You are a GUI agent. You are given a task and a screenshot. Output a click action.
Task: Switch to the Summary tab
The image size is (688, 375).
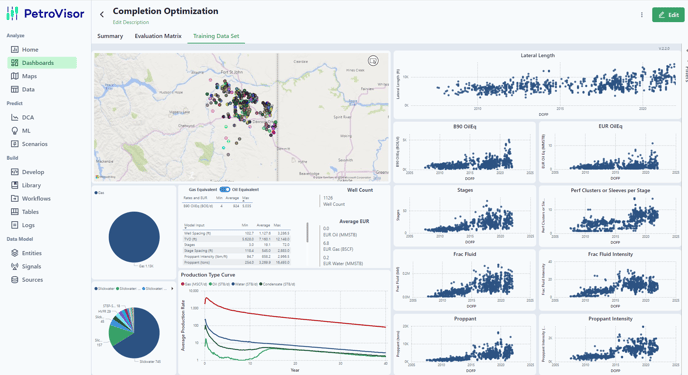click(110, 36)
